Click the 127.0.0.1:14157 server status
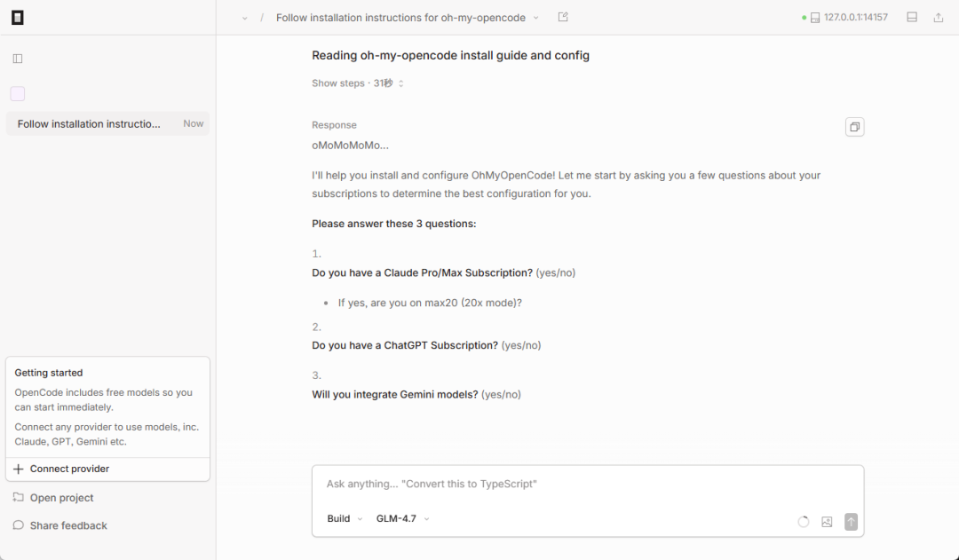 849,17
